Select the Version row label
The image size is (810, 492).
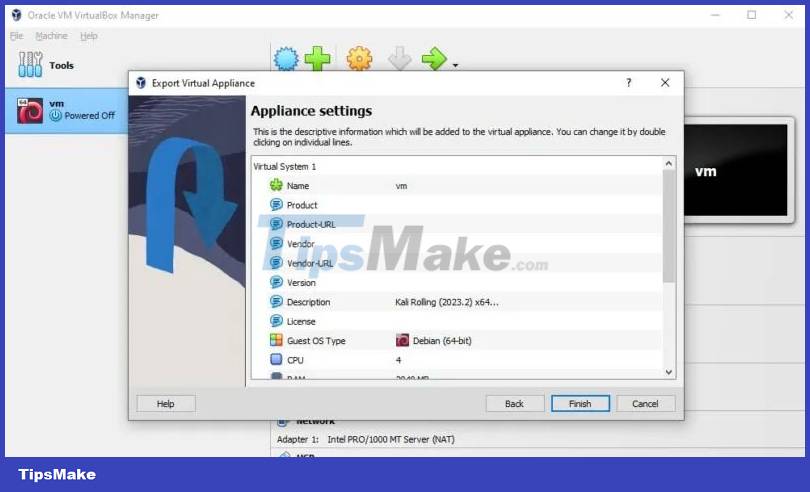[x=301, y=283]
